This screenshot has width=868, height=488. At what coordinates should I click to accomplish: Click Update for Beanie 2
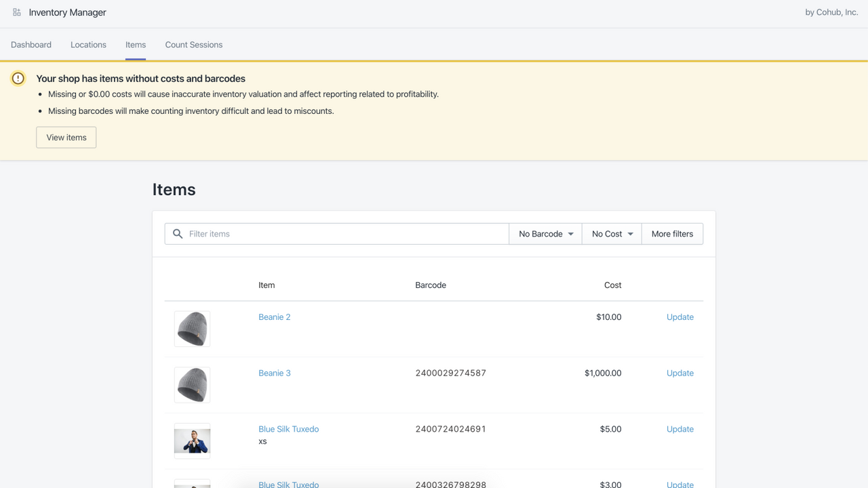(680, 317)
